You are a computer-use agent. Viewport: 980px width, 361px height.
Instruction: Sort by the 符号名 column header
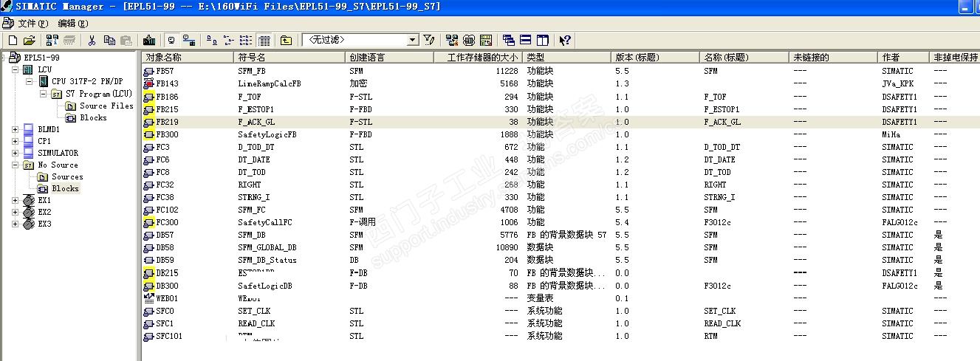289,57
